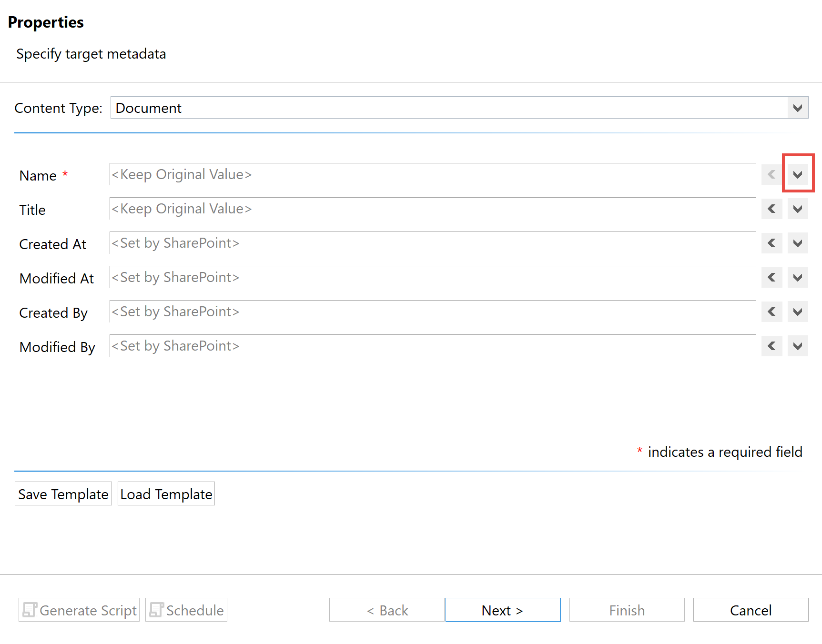
Task: Open dropdown for Created At field
Action: pyautogui.click(x=798, y=243)
